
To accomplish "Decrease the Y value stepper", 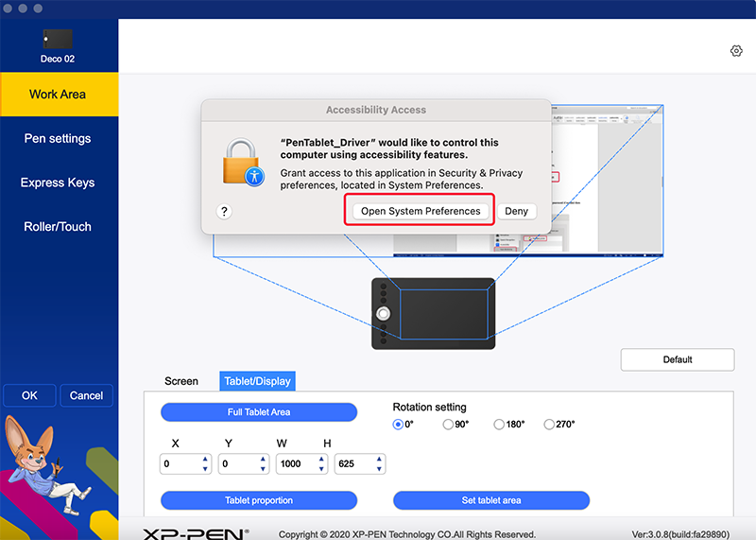I will 263,468.
